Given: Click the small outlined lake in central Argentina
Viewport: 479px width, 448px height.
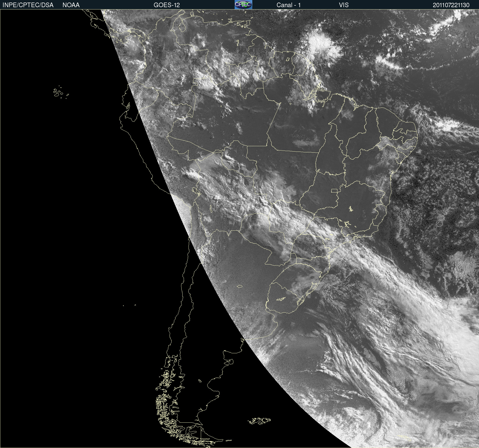Looking at the screenshot, I should coord(239,286).
